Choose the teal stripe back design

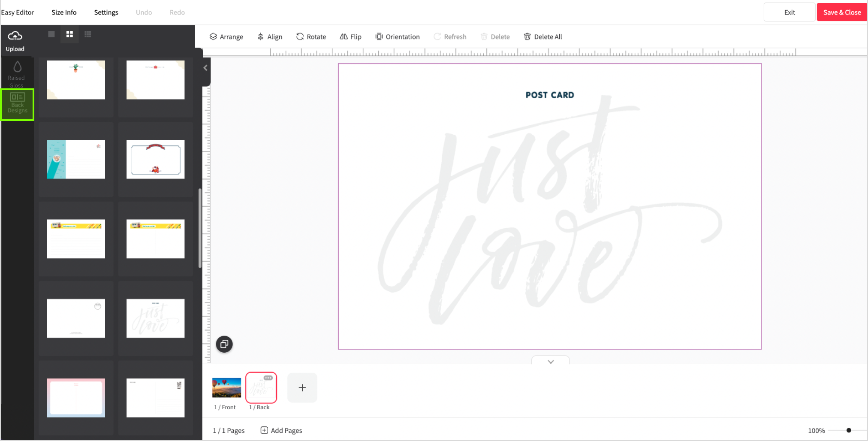(x=76, y=159)
